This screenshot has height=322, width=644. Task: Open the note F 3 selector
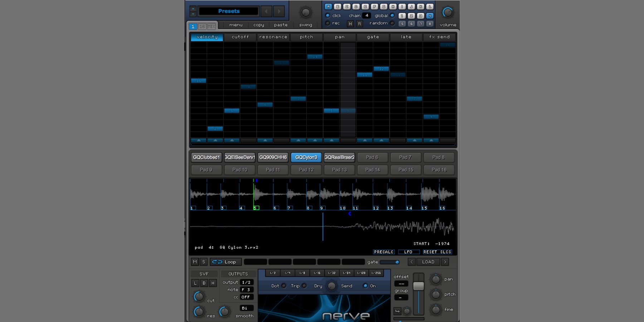[247, 290]
